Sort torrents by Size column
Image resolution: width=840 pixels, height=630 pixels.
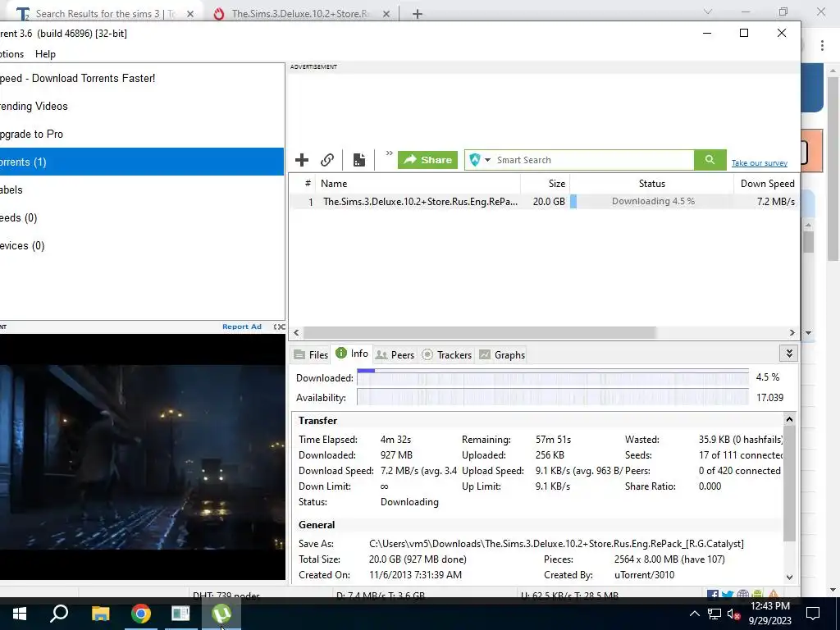(x=545, y=183)
